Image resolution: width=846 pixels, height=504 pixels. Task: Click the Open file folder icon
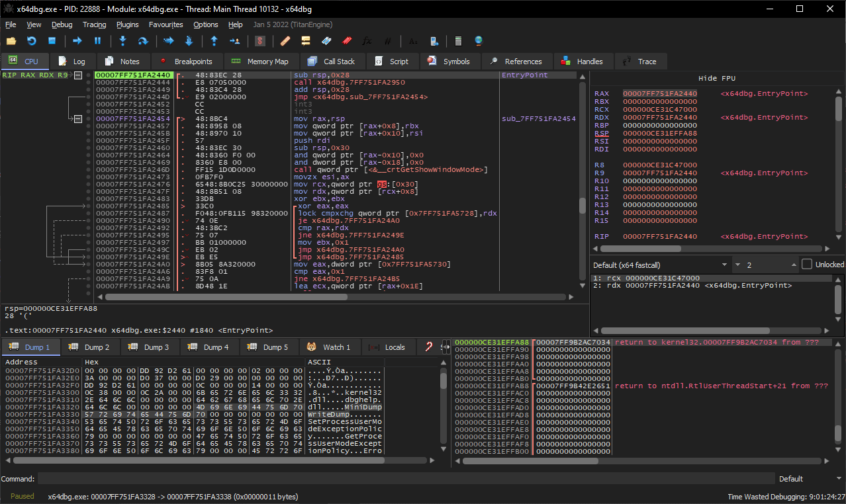point(11,41)
